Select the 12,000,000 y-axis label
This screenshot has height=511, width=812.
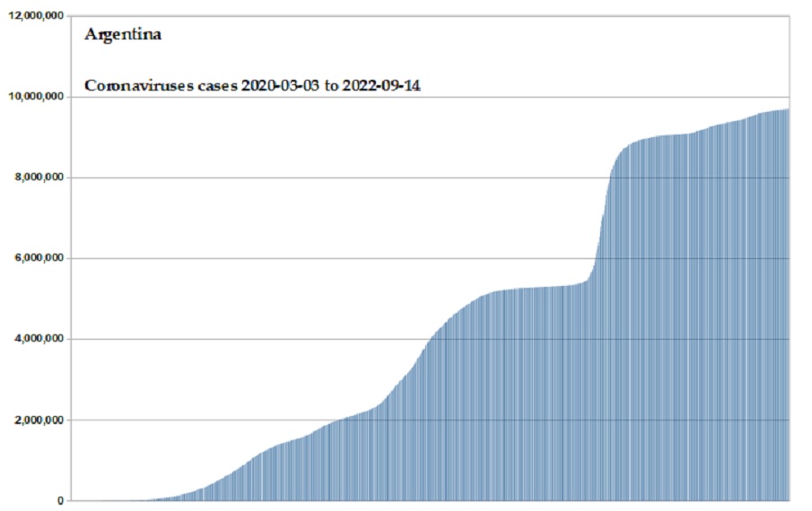(35, 16)
